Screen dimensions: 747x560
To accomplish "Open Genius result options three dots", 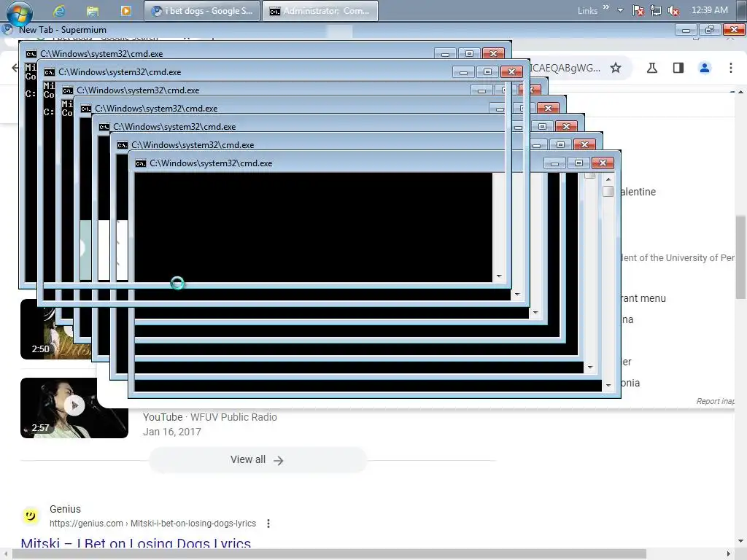I will [x=268, y=524].
